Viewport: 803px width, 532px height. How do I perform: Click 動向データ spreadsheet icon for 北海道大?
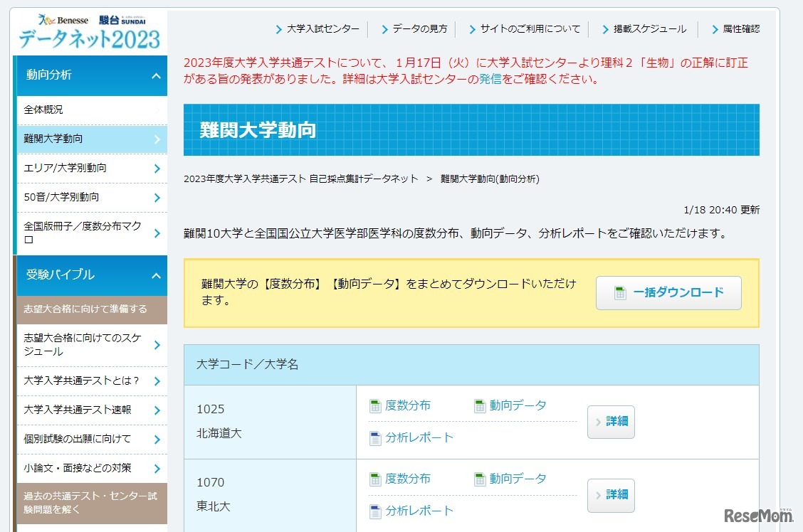pos(480,406)
